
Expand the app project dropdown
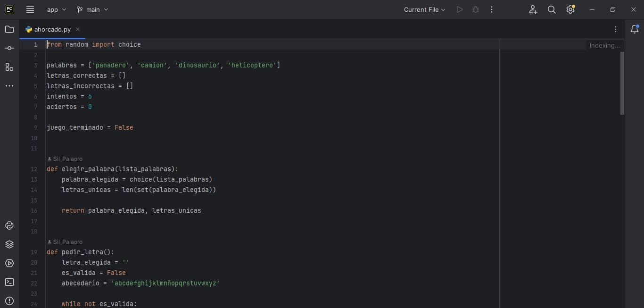pyautogui.click(x=57, y=9)
